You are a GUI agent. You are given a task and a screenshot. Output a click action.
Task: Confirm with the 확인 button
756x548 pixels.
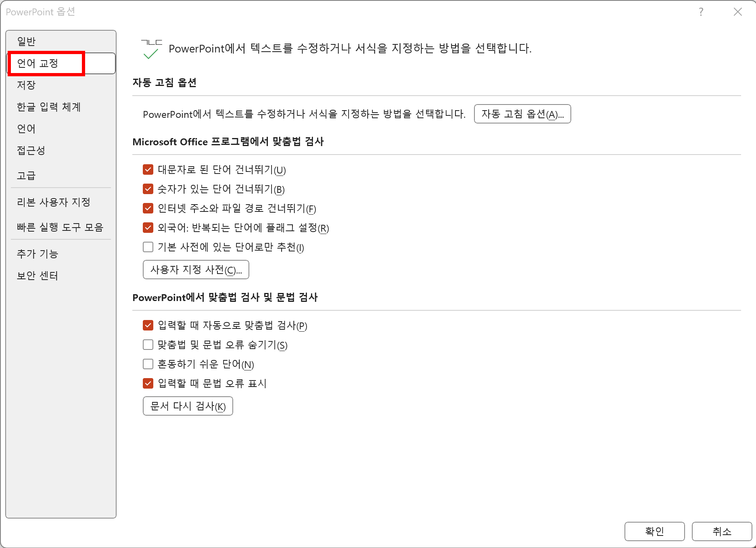pos(654,531)
